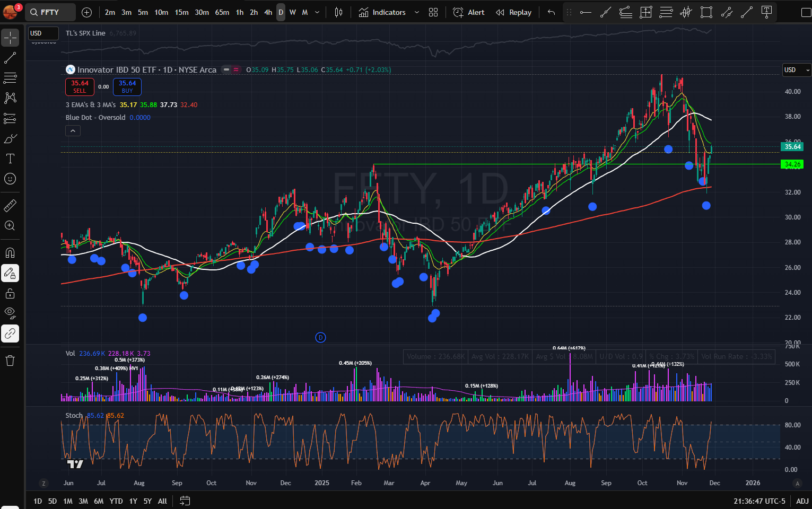Hide all drawings with eye icon
This screenshot has width=812, height=509.
pyautogui.click(x=10, y=313)
